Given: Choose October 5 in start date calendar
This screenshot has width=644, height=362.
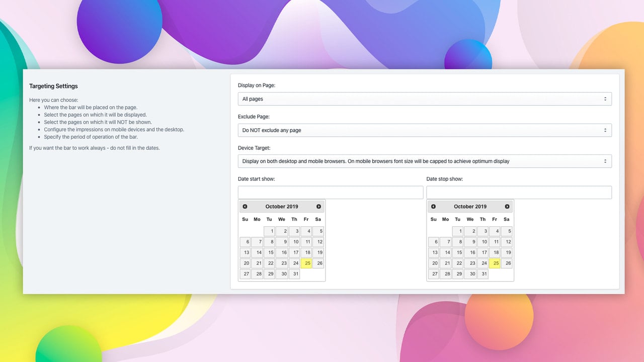Looking at the screenshot, I should [x=318, y=231].
